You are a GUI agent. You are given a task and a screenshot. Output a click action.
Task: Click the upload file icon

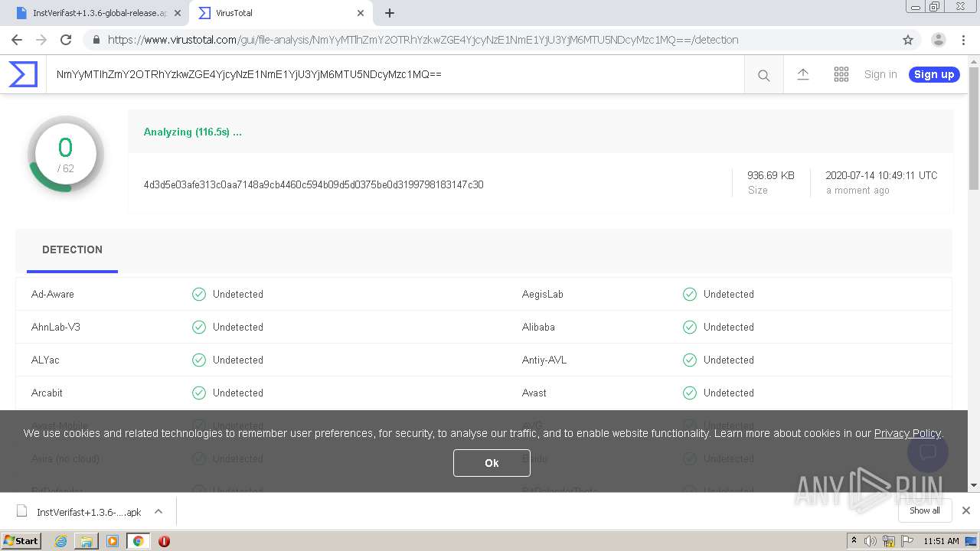point(803,74)
